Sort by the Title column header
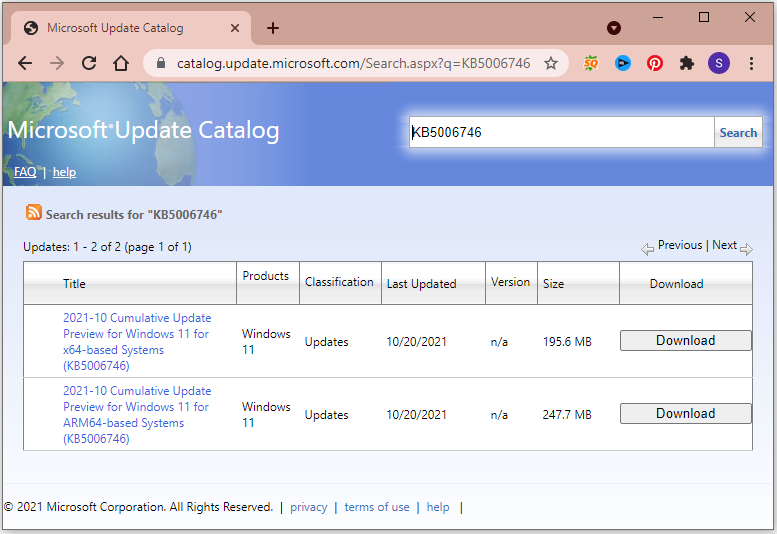The image size is (777, 534). 74,284
